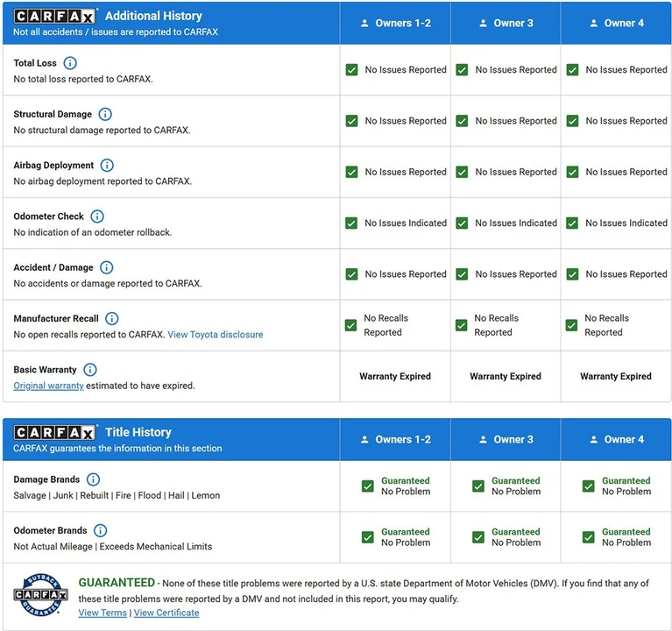The width and height of the screenshot is (672, 631).
Task: Click the Total Loss green check for Owners 1-2
Action: coord(351,69)
